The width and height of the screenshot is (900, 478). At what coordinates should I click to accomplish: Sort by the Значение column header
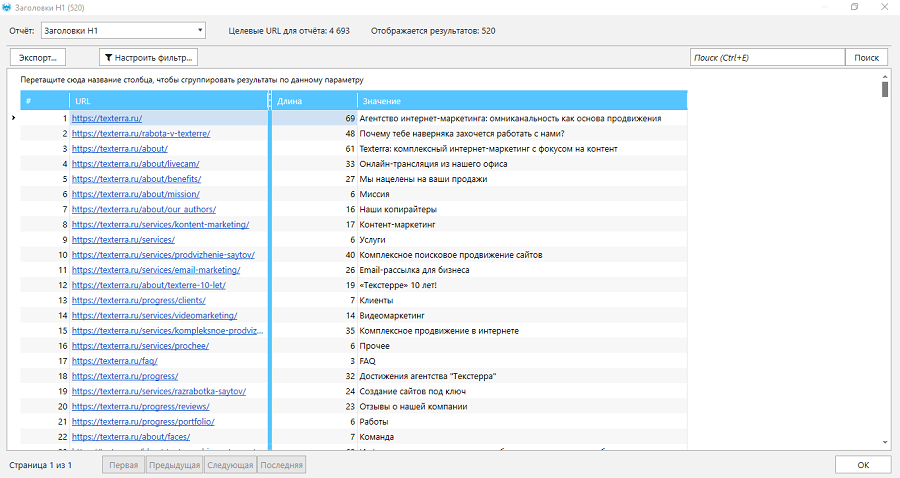coord(522,101)
